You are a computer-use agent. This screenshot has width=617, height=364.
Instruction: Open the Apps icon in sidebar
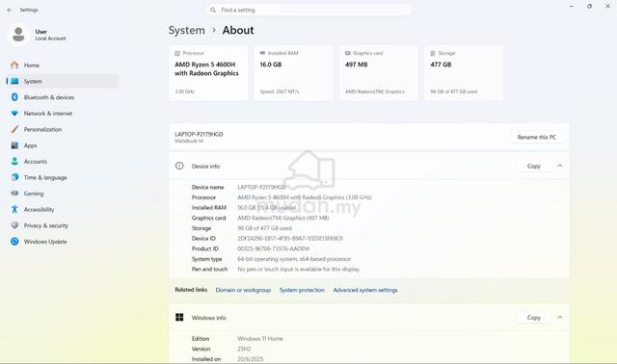[14, 145]
